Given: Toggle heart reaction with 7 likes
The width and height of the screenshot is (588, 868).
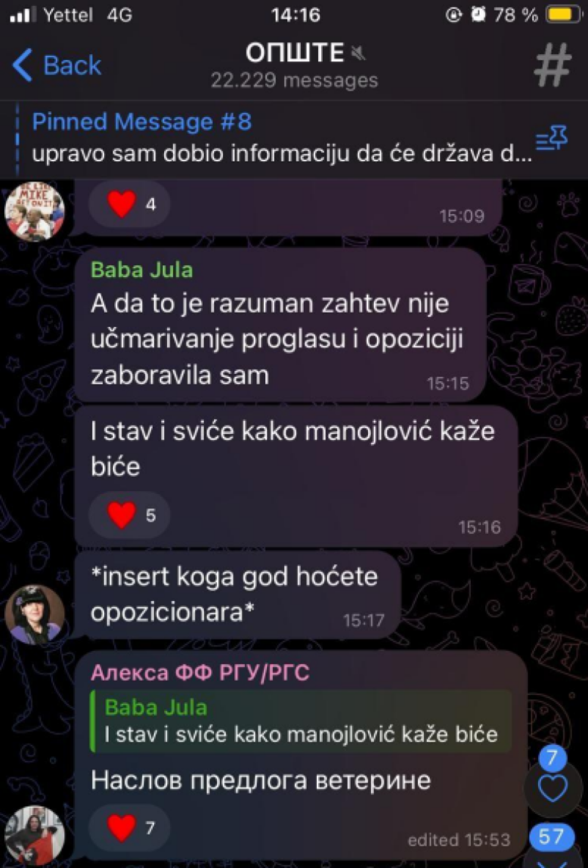Looking at the screenshot, I should click(x=130, y=827).
